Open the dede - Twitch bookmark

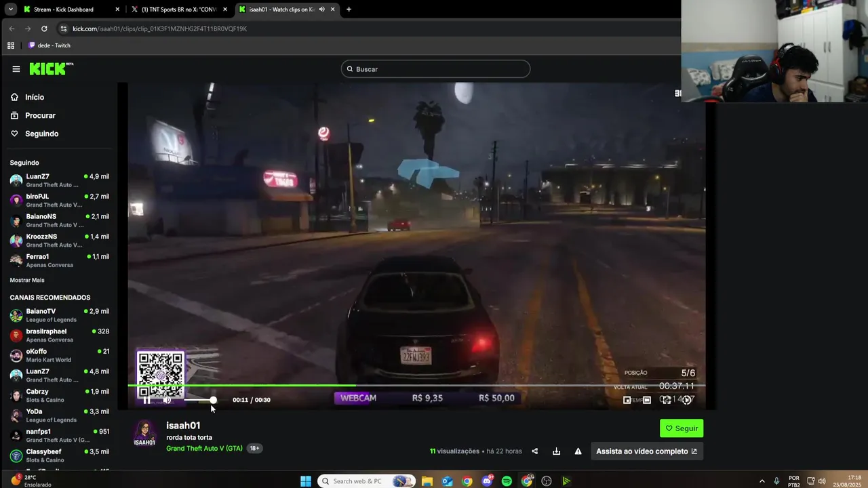click(50, 45)
